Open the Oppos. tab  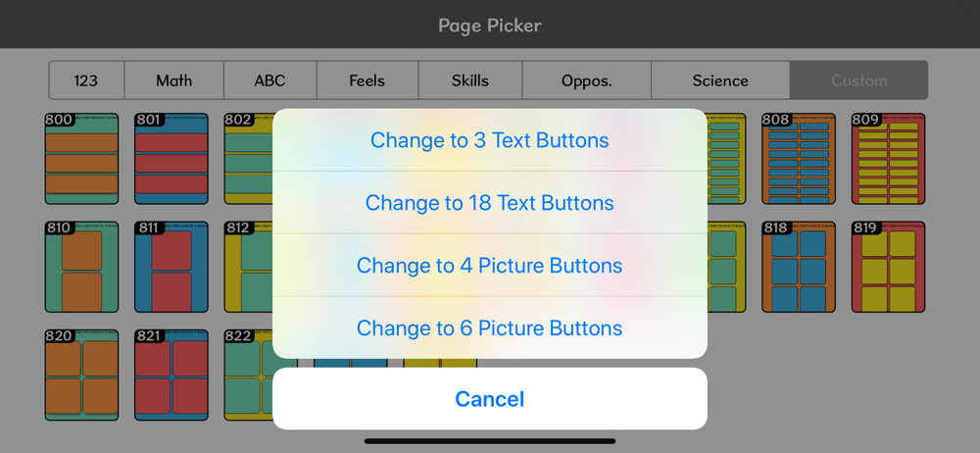586,80
